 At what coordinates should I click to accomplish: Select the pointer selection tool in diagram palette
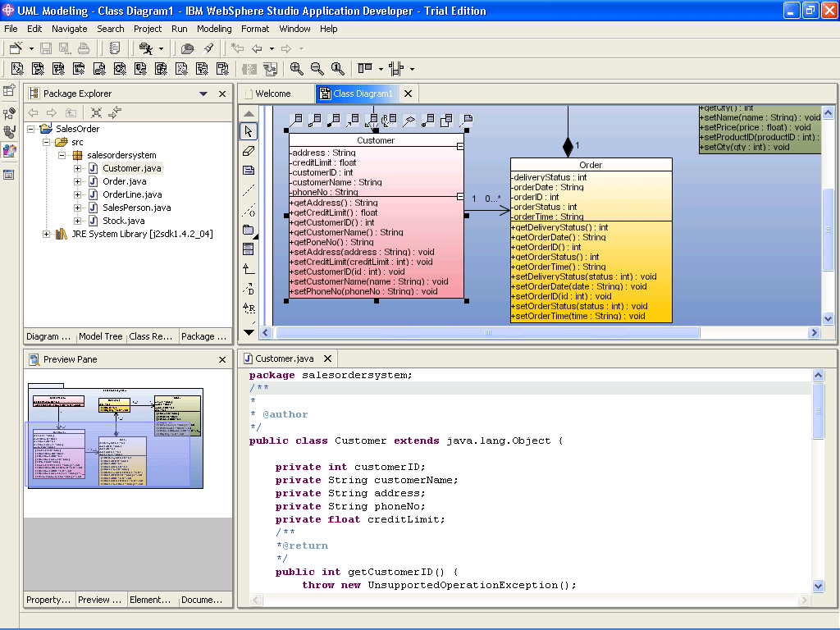249,131
